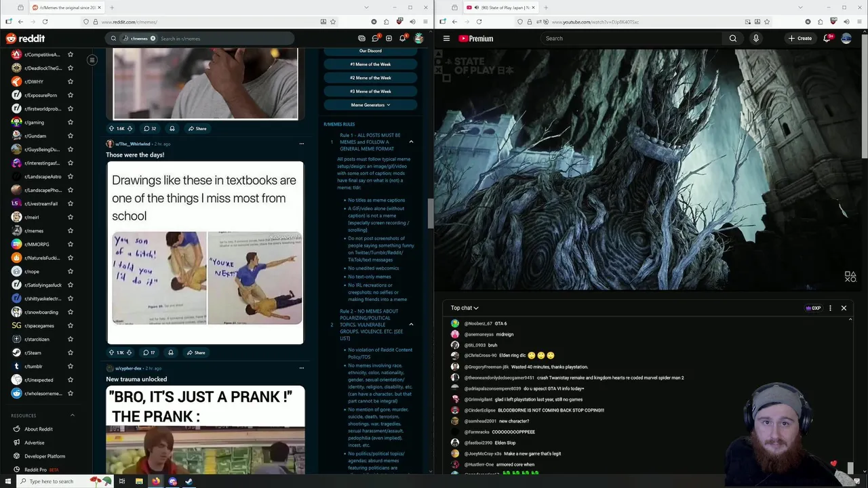Collapse the Reddit left sidebar
The image size is (868, 488).
point(92,60)
